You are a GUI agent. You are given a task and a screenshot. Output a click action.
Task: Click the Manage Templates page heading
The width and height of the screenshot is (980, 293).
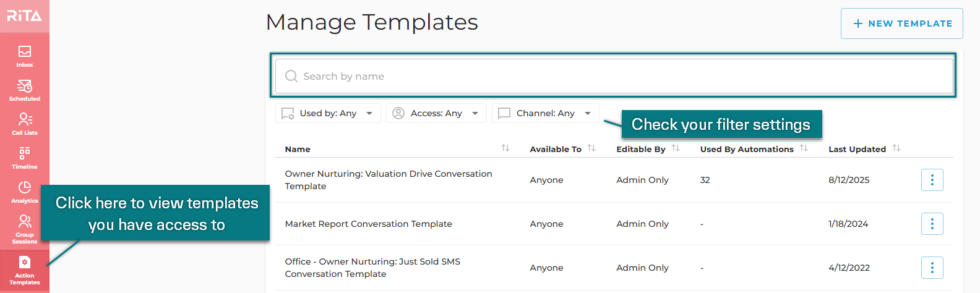click(372, 22)
